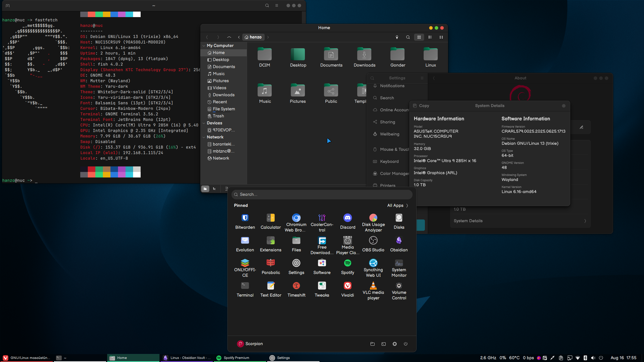Switch to Obsidian Vault taskbar window
Viewport: 644px width, 362px height.
[187, 358]
